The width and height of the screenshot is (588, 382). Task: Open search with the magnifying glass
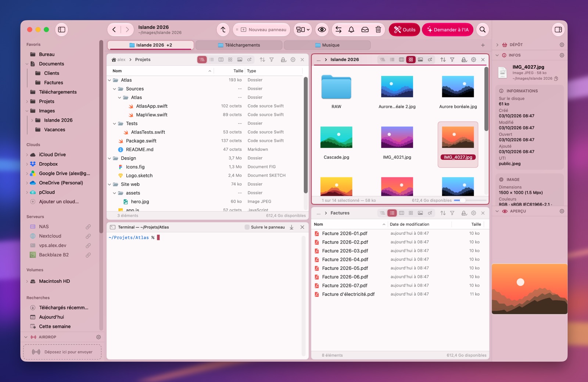tap(483, 30)
